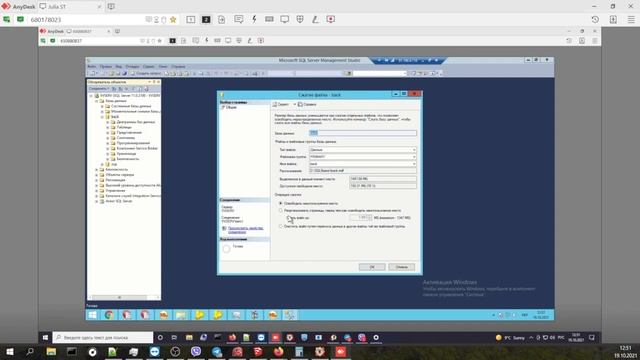Select 'Реорганизовать страницы' radio option

pos(280,211)
